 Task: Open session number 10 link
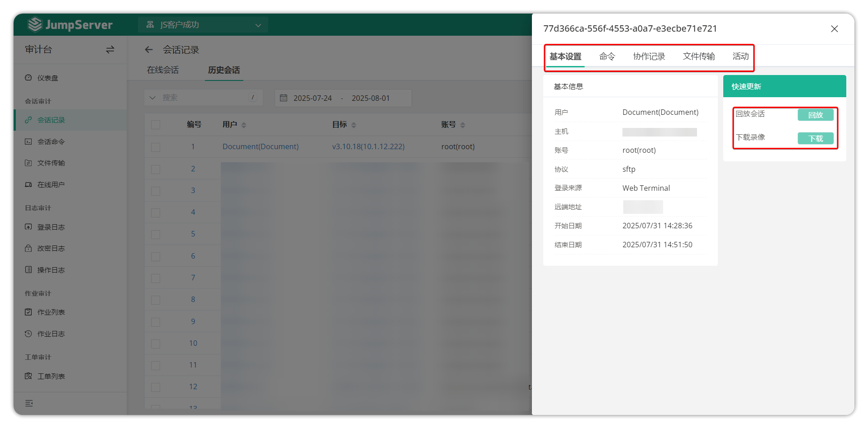[x=193, y=343]
